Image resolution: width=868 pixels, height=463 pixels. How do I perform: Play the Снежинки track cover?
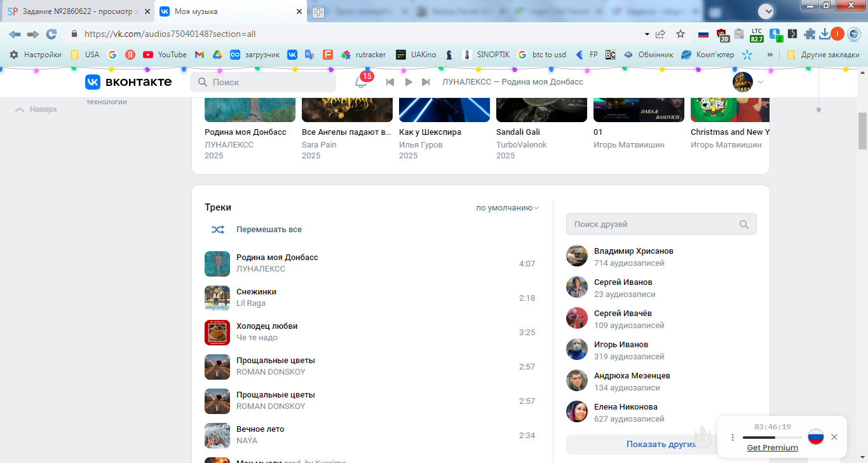tap(217, 298)
